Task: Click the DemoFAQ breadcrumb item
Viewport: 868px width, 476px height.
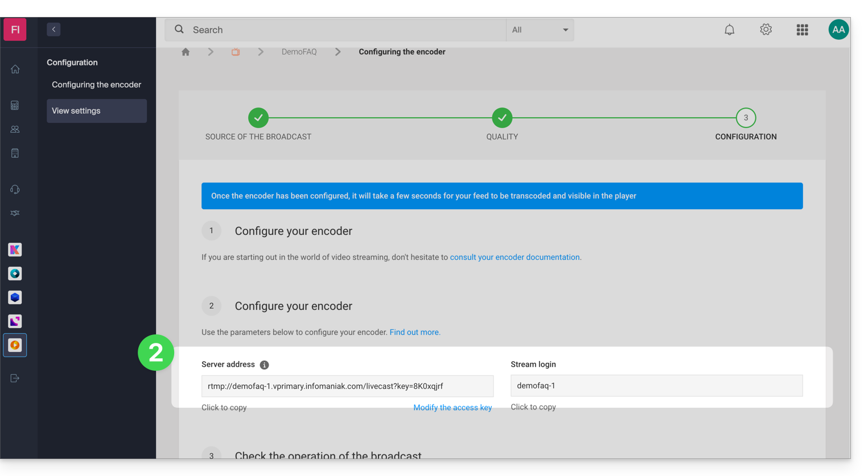Action: tap(299, 52)
